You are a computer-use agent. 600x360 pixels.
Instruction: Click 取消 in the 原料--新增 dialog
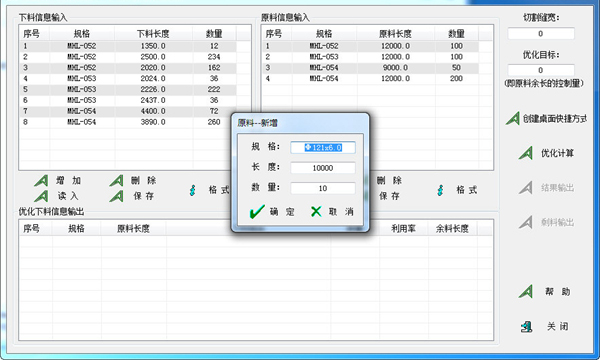coord(332,212)
